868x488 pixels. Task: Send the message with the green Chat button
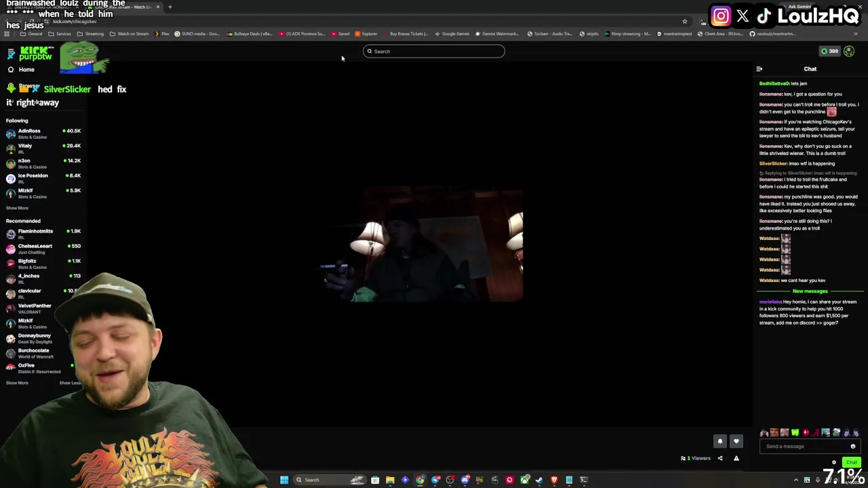[x=851, y=462]
